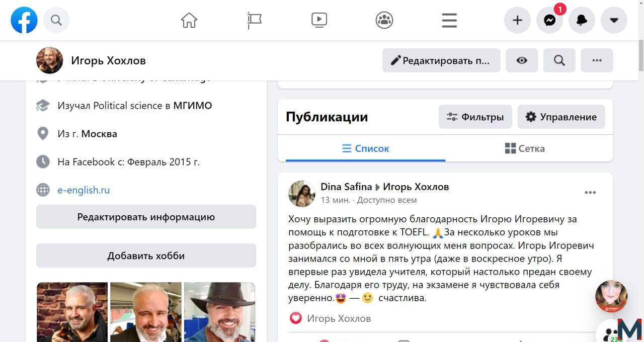The height and width of the screenshot is (342, 644).
Task: Open first photo with brick wall
Action: (72, 312)
